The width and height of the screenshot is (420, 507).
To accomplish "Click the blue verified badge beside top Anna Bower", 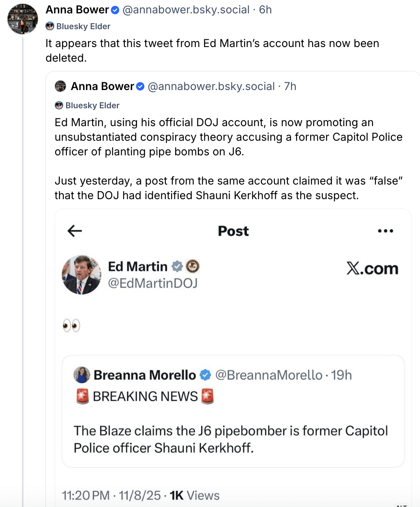I will (115, 10).
